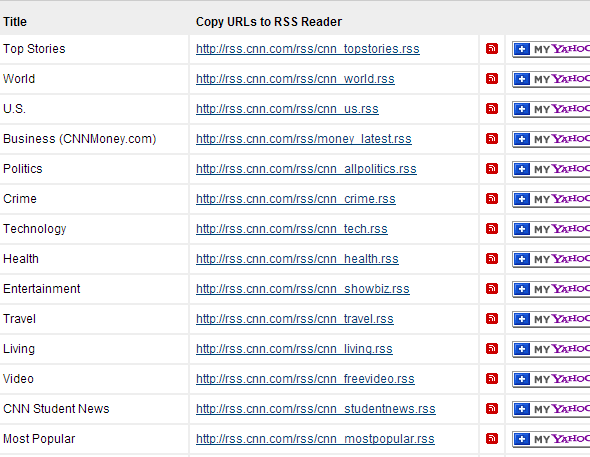Open the money_latest.rss feed link
Image resolution: width=590 pixels, height=457 pixels.
[x=304, y=139]
